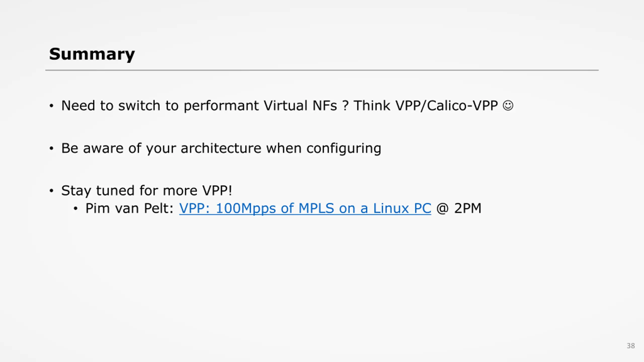Select the Summary slide title
Screen dimensions: 644x362
coord(92,54)
